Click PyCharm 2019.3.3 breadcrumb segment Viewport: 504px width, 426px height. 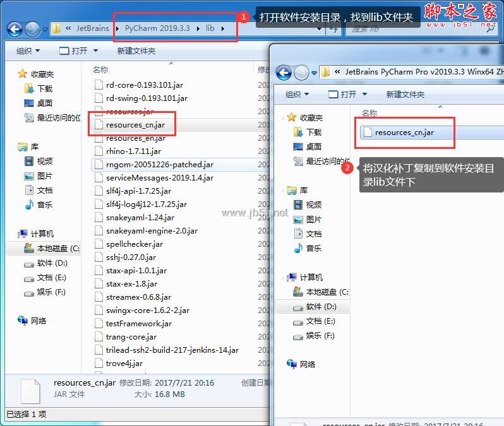157,28
